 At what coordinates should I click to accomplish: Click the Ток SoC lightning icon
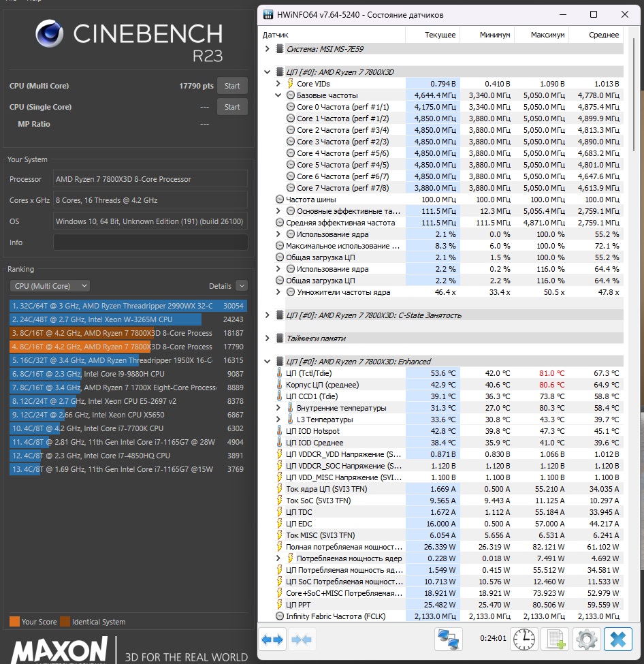[279, 500]
